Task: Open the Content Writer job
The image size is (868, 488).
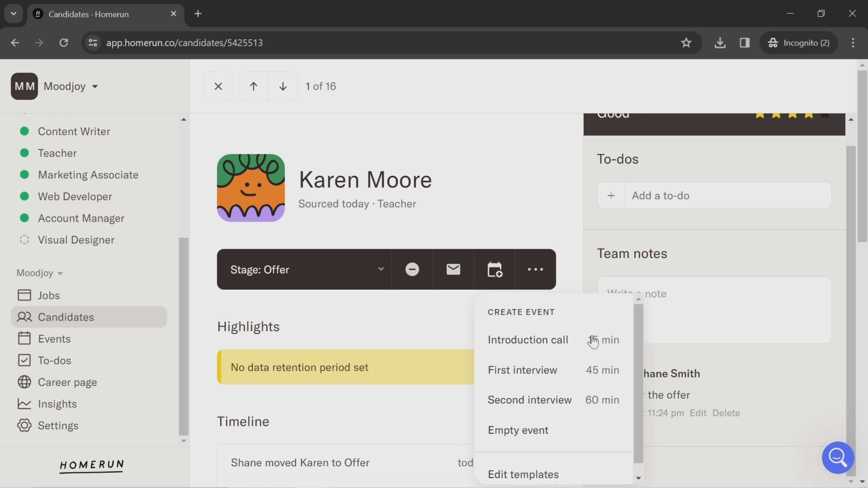Action: 74,131
